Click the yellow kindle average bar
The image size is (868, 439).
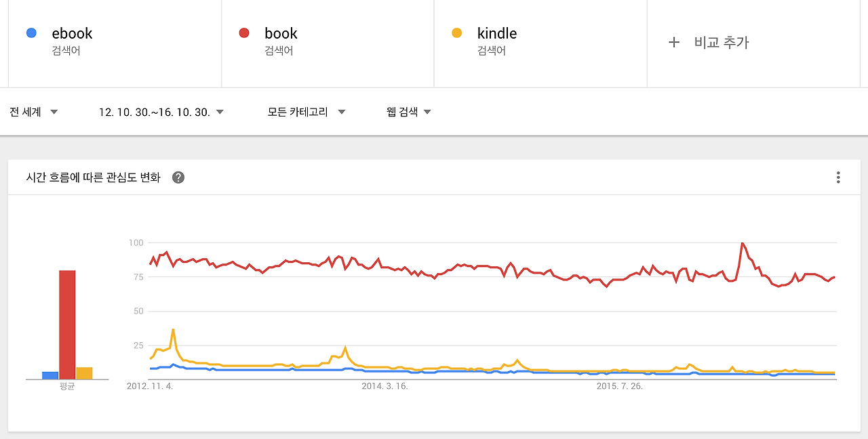tap(84, 373)
